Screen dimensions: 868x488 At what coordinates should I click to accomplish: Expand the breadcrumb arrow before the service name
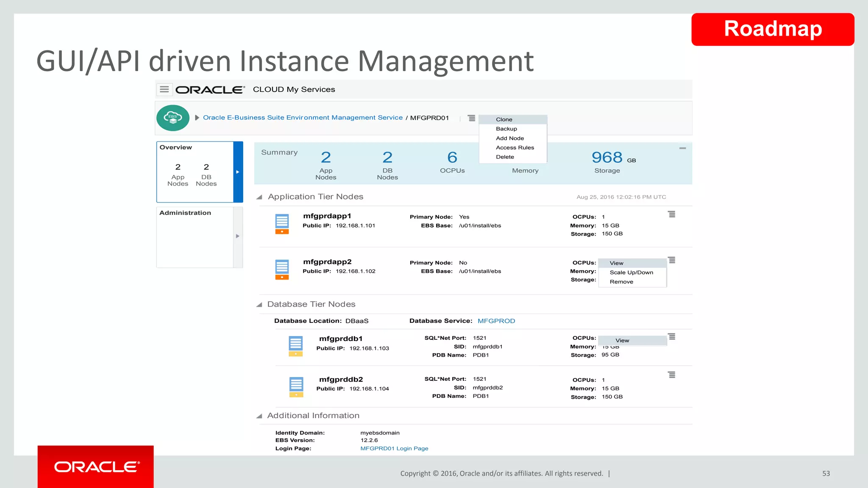197,118
